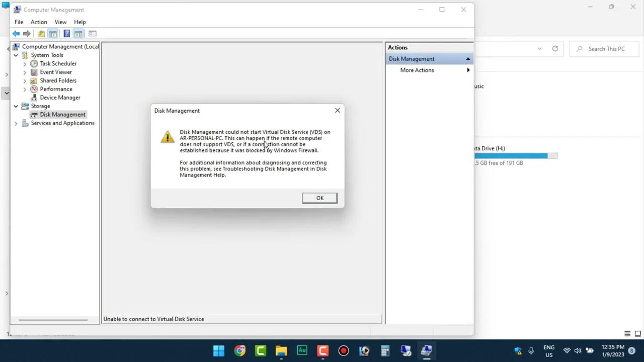Open the Action menu
Image resolution: width=644 pixels, height=362 pixels.
tap(39, 22)
